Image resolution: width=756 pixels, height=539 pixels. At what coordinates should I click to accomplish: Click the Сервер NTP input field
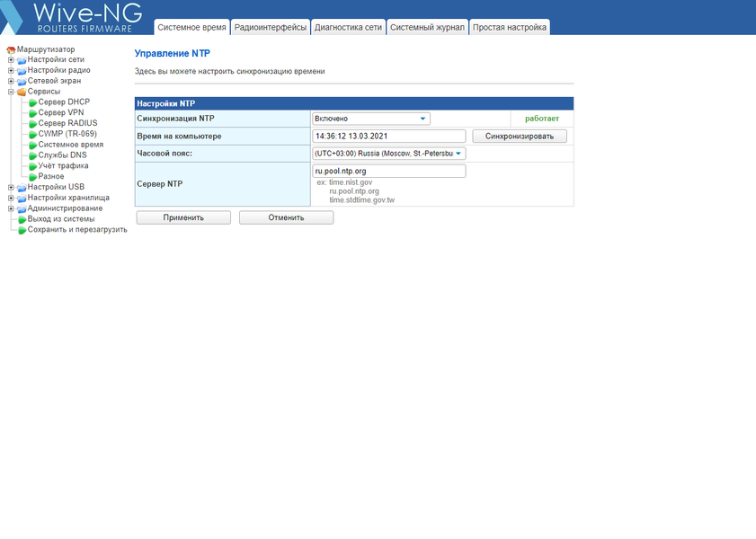[388, 171]
